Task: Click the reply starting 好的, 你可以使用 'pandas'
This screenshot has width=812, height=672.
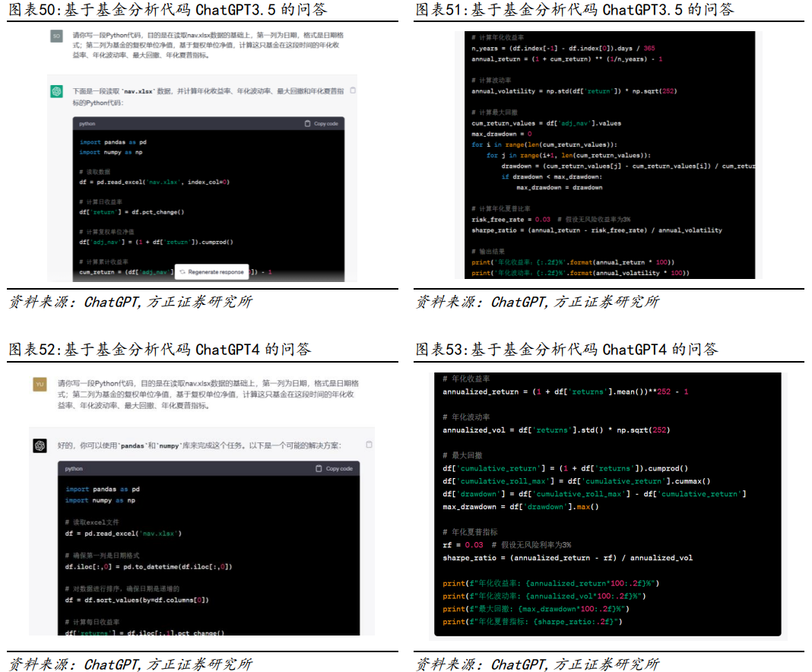Action: [x=199, y=445]
